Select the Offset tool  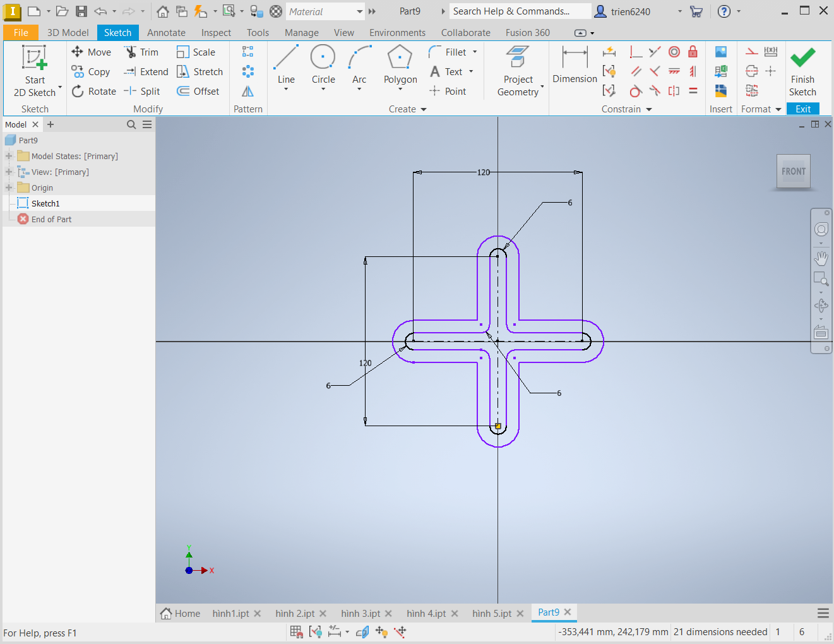click(198, 92)
